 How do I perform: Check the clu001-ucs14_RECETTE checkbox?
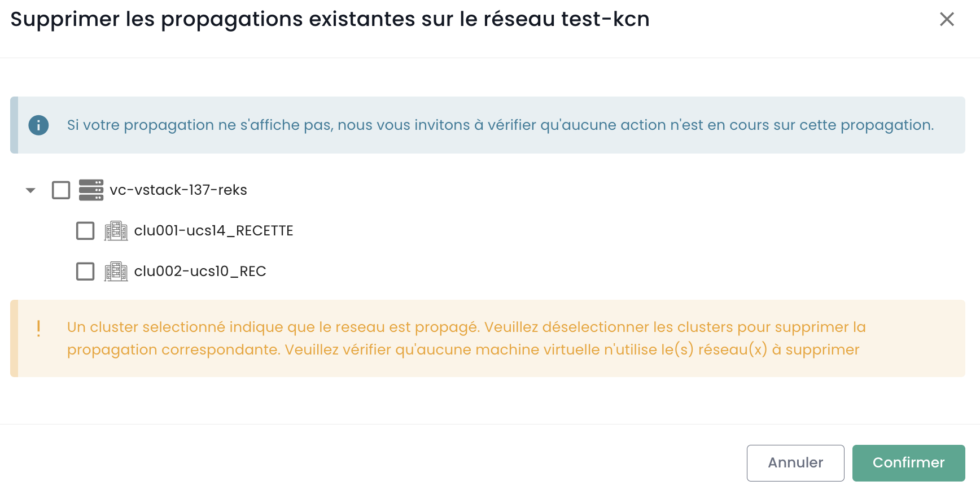point(85,231)
